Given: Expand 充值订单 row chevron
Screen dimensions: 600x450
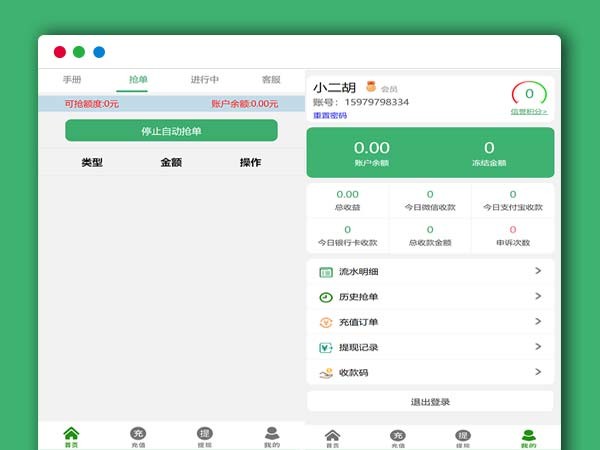Looking at the screenshot, I should [538, 322].
